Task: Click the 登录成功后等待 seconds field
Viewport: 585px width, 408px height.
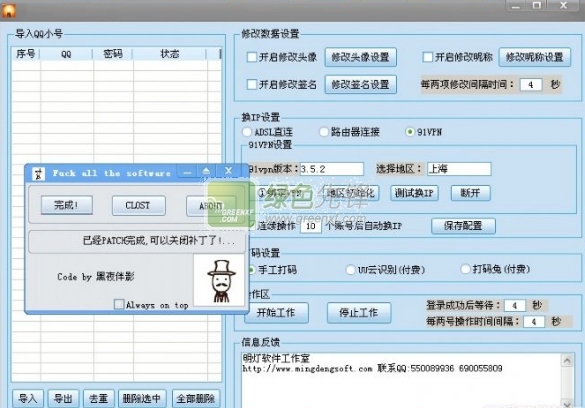Action: coord(515,305)
